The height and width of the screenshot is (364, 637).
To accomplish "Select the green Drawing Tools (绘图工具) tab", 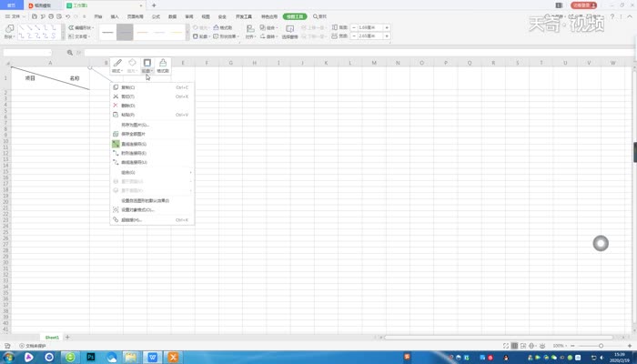I will pos(295,16).
